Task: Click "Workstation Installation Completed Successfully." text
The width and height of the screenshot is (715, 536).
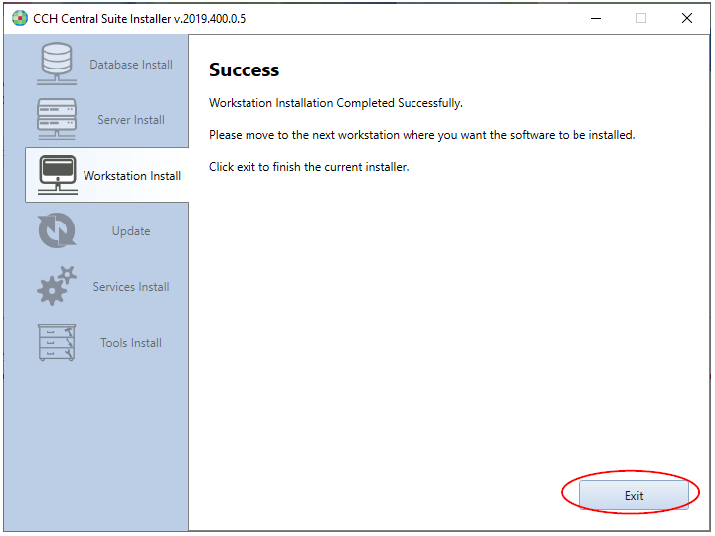Action: [336, 103]
